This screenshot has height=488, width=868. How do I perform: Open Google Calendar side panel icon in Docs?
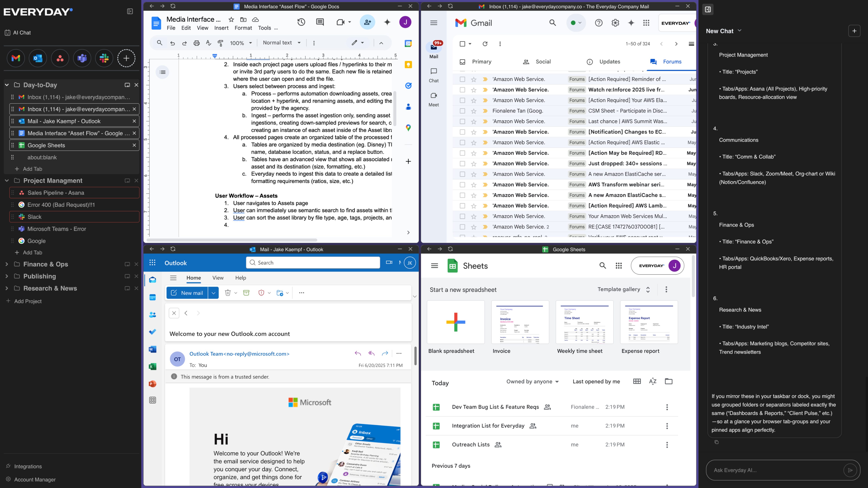[408, 43]
